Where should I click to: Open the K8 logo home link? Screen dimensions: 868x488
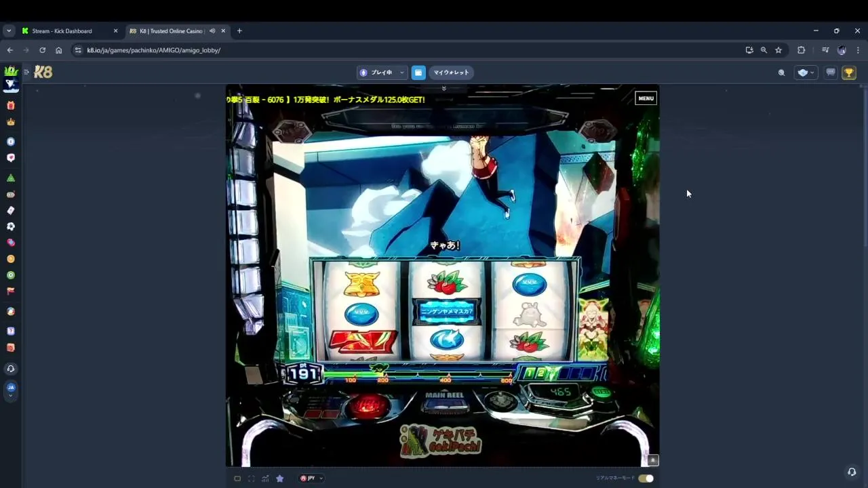[43, 72]
